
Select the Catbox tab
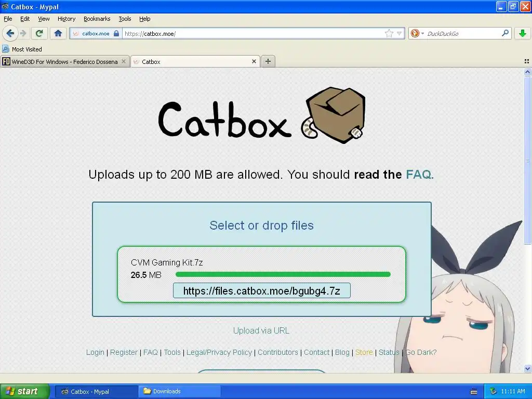[195, 61]
